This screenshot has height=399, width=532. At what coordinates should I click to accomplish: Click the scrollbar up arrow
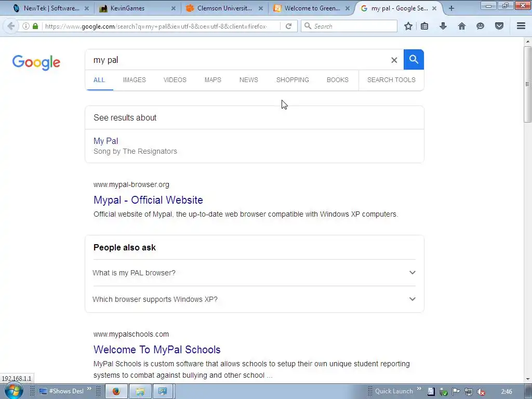click(x=527, y=42)
